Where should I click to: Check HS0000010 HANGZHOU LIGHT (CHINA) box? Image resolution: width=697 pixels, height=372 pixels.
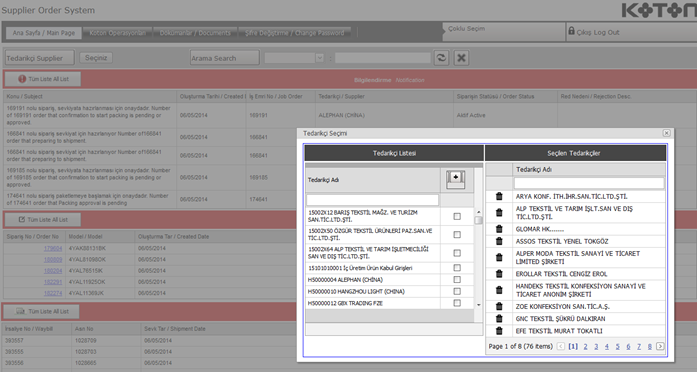tap(457, 291)
